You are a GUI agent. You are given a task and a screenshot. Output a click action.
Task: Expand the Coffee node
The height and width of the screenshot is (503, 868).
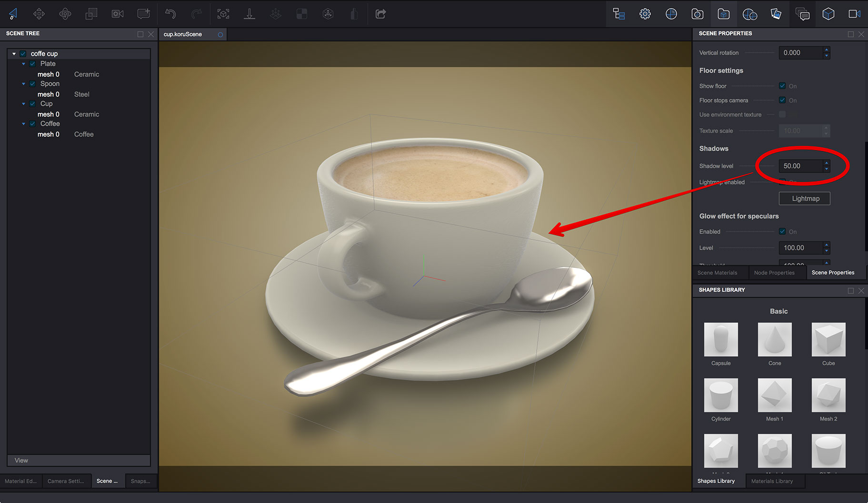23,123
